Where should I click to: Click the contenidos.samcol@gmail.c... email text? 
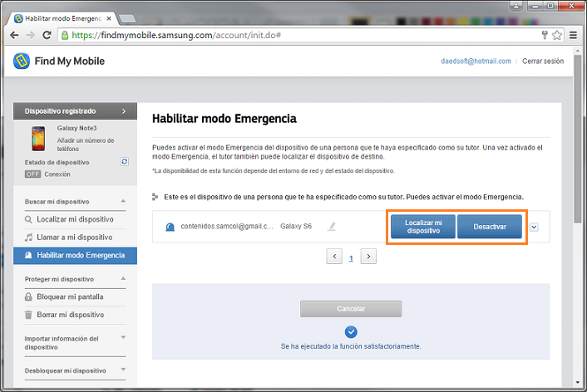pos(227,226)
